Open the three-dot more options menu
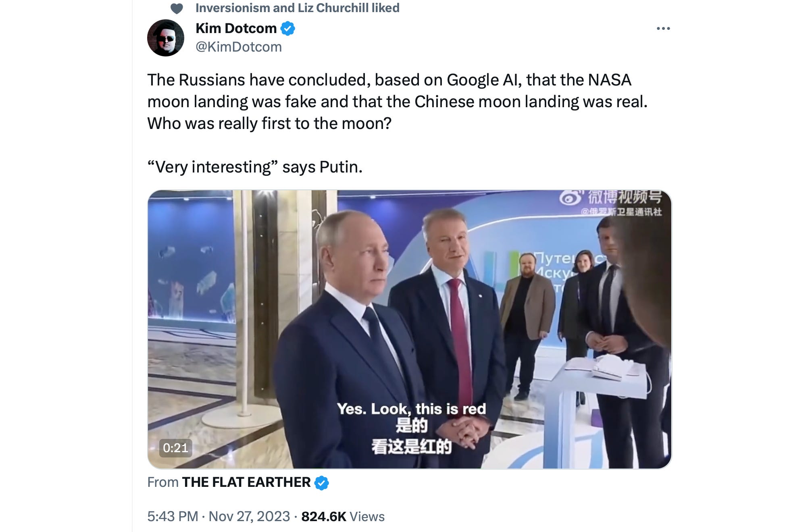Image resolution: width=812 pixels, height=532 pixels. coord(663,29)
